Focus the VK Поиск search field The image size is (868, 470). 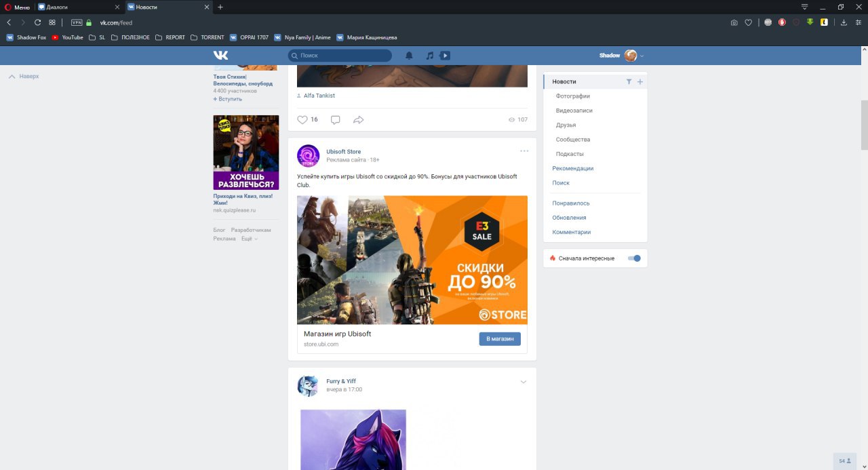[x=340, y=56]
